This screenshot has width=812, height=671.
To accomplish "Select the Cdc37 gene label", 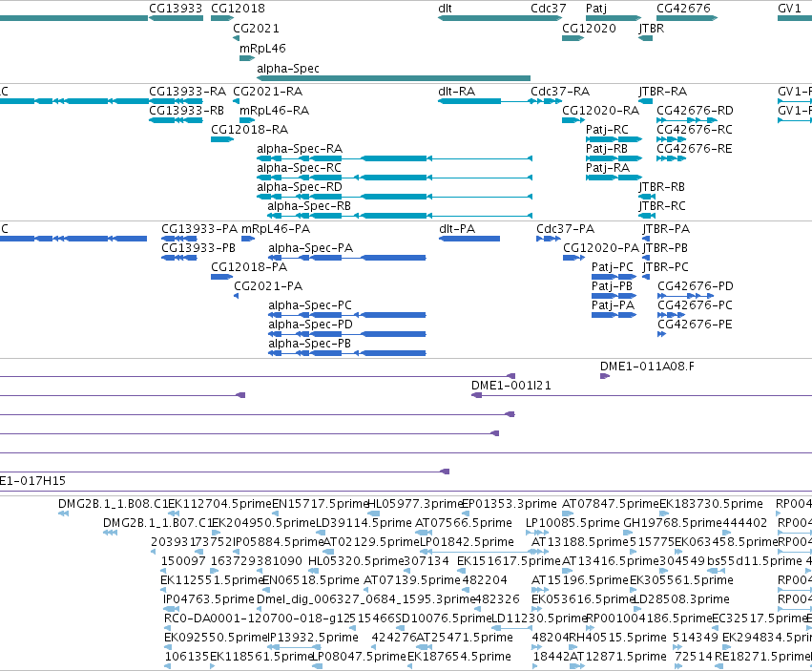I will (549, 9).
